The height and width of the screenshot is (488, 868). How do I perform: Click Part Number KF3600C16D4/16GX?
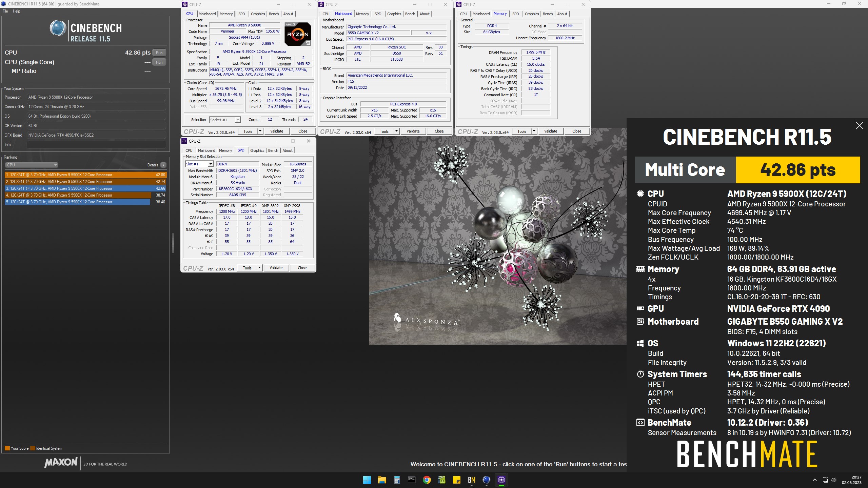238,189
